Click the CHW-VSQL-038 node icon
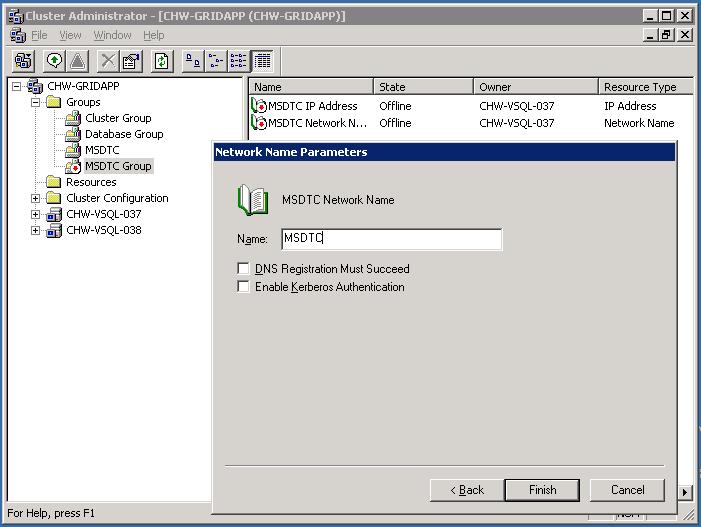 (x=54, y=230)
